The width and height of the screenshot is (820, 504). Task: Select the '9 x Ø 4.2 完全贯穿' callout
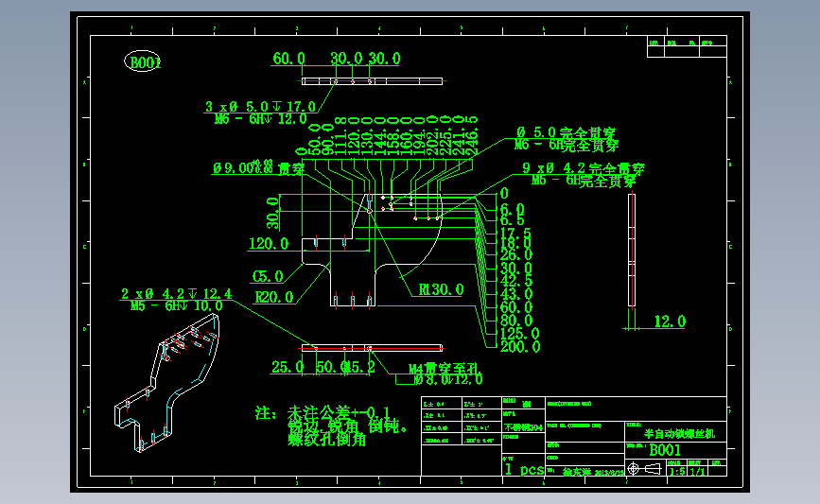click(x=584, y=168)
